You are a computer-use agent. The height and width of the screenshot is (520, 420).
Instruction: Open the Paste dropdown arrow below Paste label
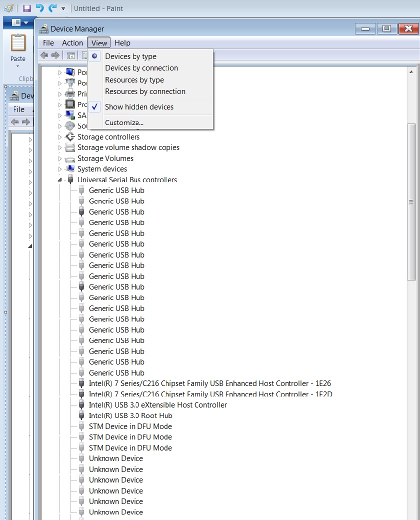(18, 66)
